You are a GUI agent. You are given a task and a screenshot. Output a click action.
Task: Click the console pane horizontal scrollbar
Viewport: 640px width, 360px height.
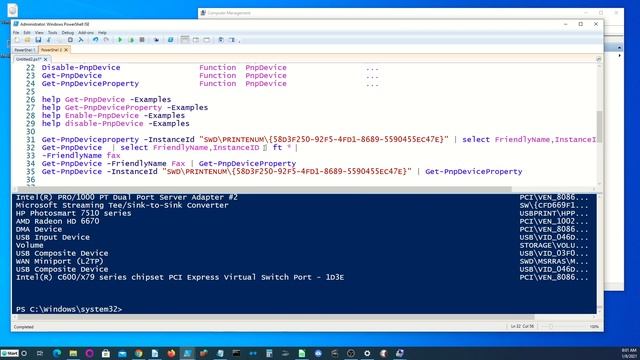click(x=304, y=317)
